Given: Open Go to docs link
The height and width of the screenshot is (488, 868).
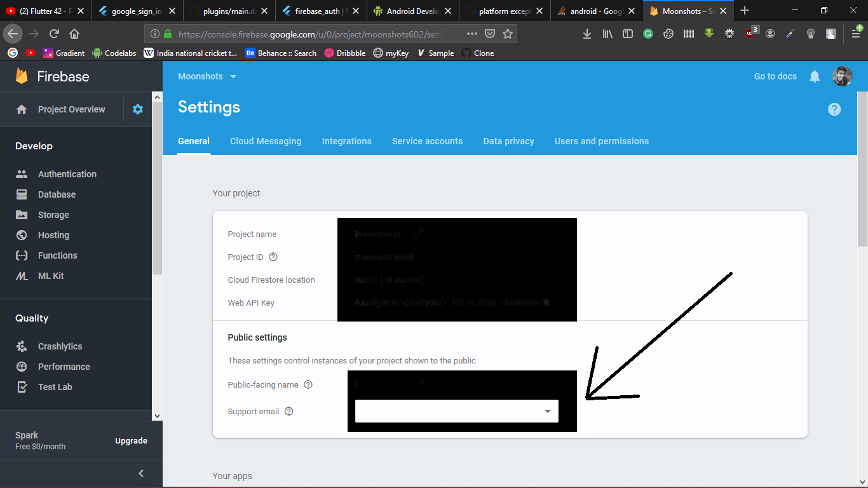Looking at the screenshot, I should (775, 76).
